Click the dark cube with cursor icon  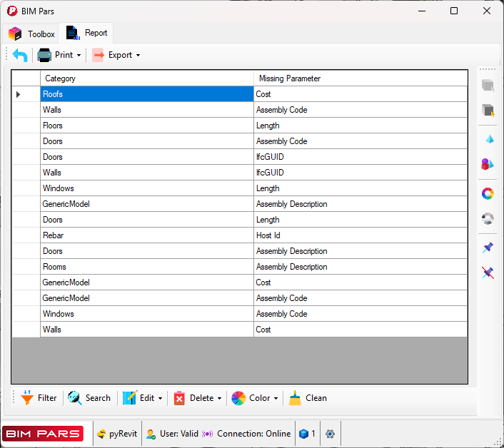coord(488,111)
